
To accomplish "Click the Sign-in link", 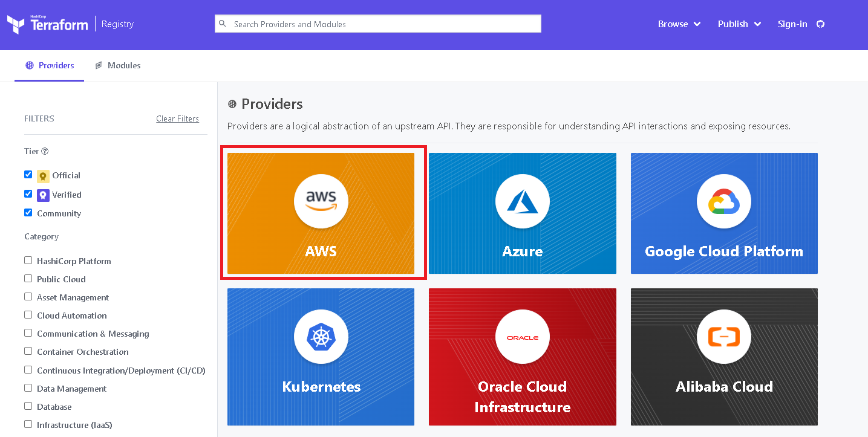I will click(x=792, y=24).
